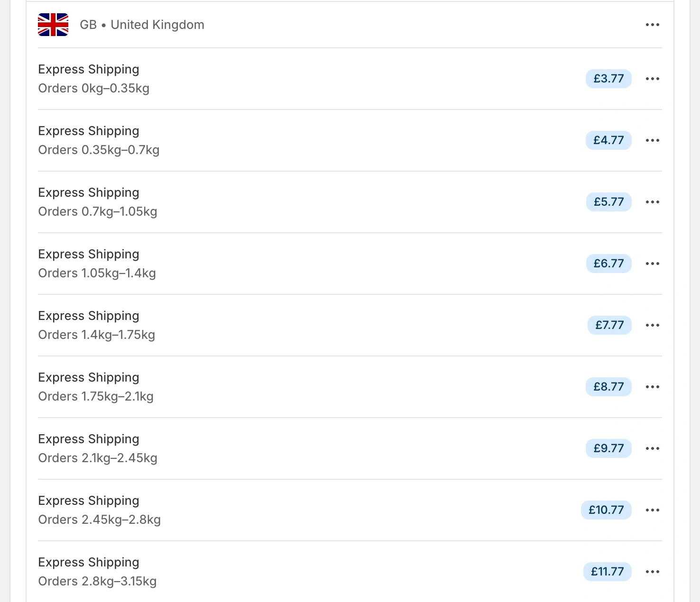Select the £11.77 price badge

tap(607, 572)
